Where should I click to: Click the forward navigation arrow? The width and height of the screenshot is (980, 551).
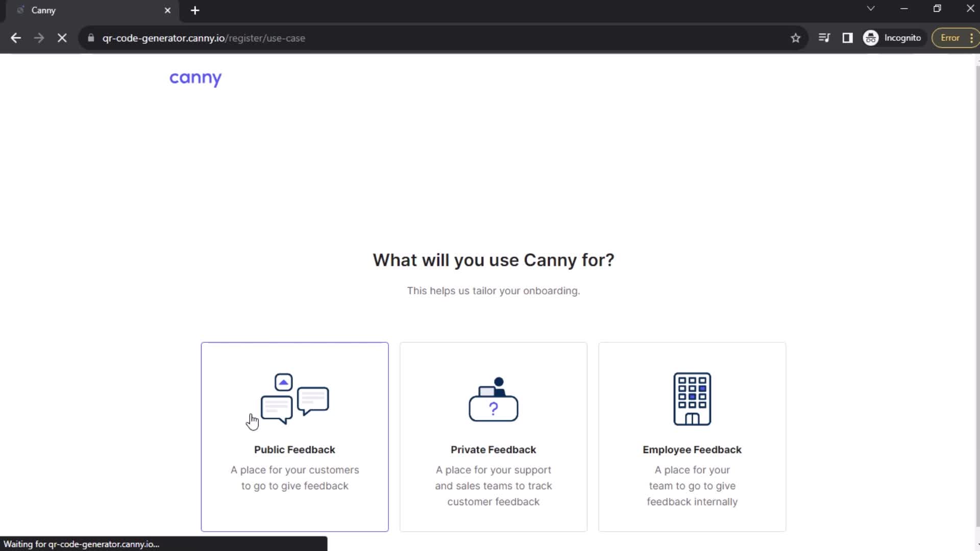coord(39,38)
